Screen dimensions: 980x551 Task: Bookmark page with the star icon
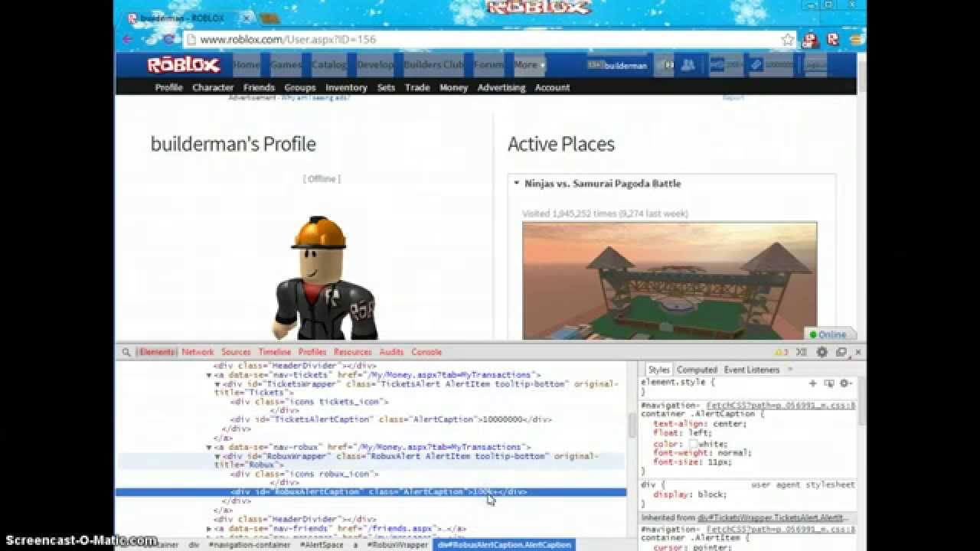[x=787, y=40]
